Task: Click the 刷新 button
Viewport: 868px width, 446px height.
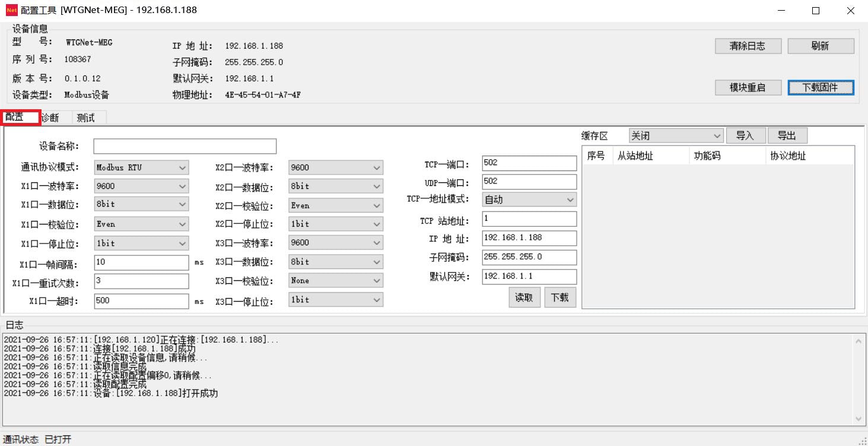Action: (821, 46)
